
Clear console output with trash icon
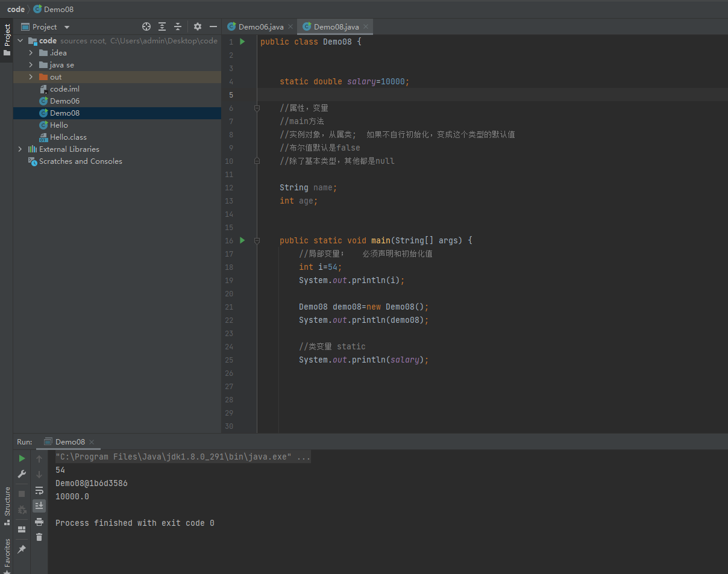39,537
